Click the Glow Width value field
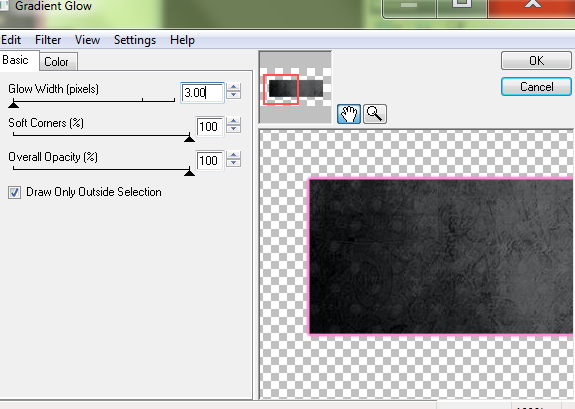The height and width of the screenshot is (409, 575). (x=202, y=92)
